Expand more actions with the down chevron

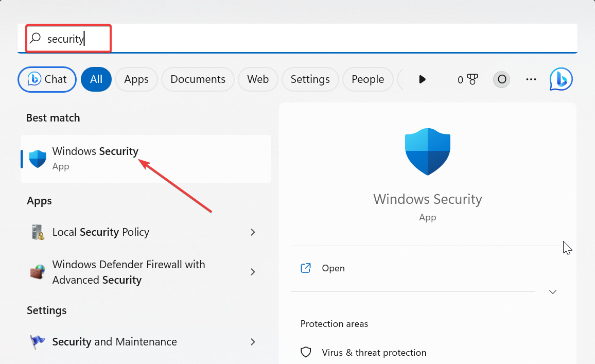coord(552,291)
